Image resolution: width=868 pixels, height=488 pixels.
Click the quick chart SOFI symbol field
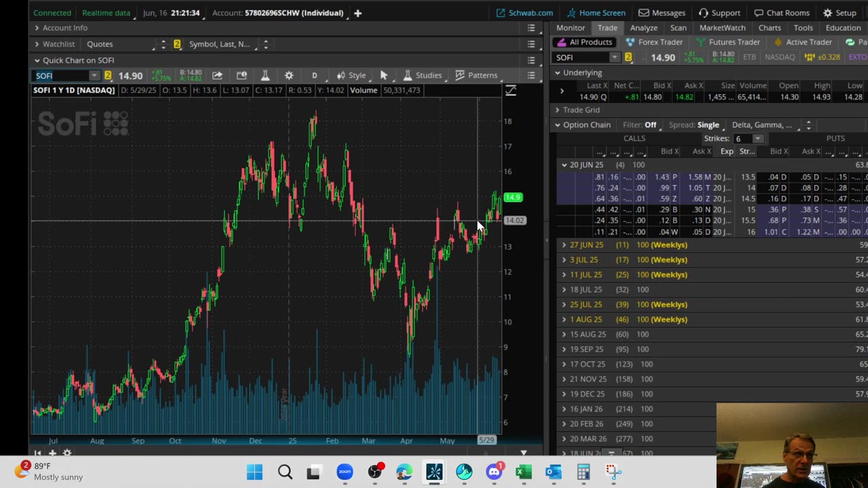pyautogui.click(x=62, y=75)
